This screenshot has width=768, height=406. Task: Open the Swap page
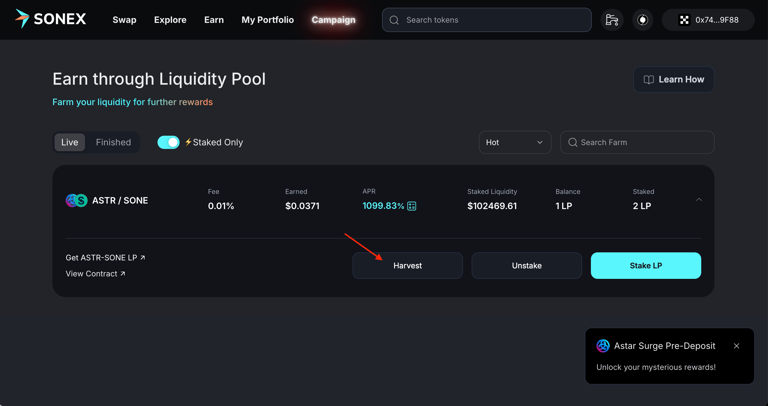124,20
